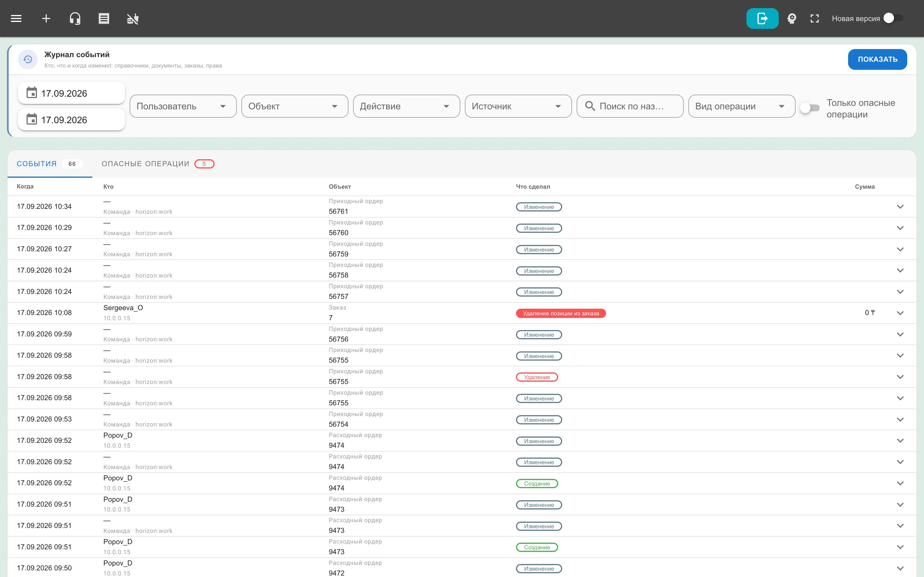
Task: Click the crossed-out dining icon
Action: 133,18
